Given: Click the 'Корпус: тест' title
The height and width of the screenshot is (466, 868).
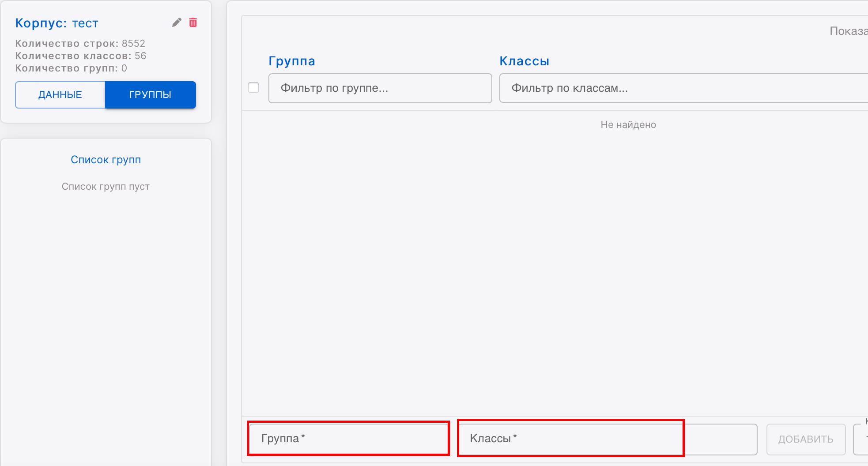Looking at the screenshot, I should tap(57, 23).
